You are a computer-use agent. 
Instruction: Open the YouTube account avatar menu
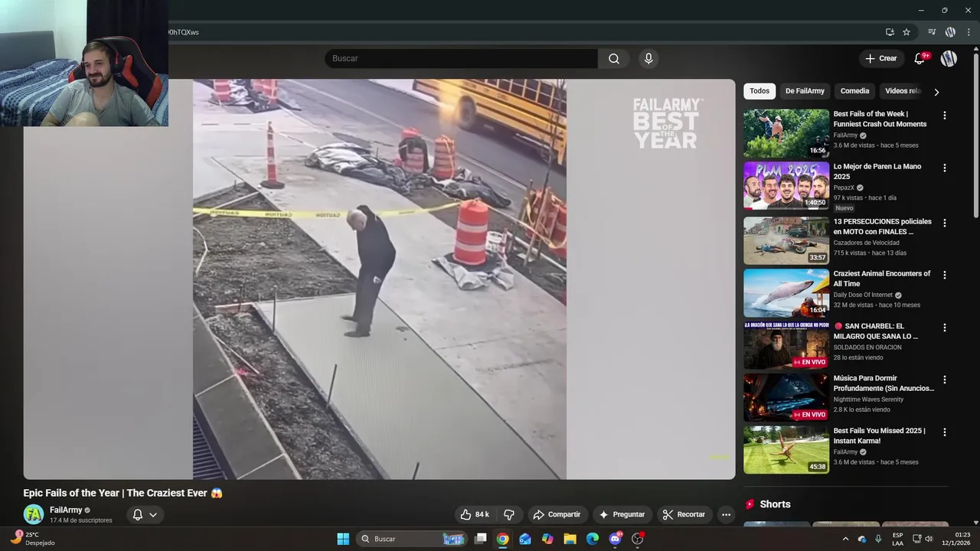949,58
